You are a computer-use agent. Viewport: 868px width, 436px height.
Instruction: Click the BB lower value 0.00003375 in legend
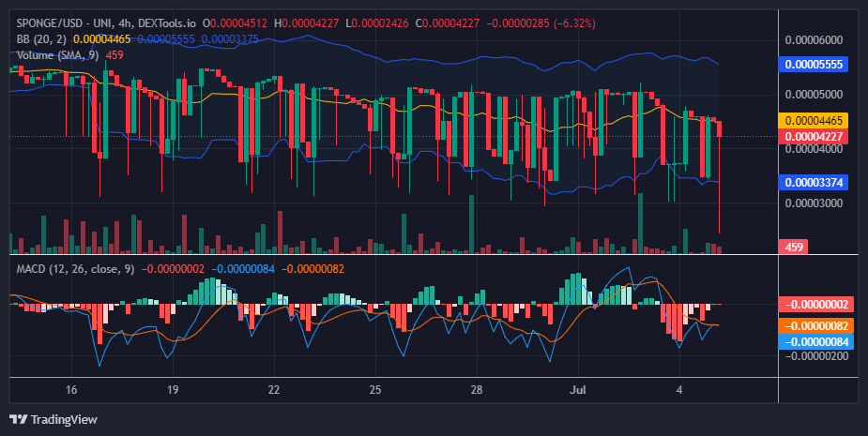(x=230, y=39)
